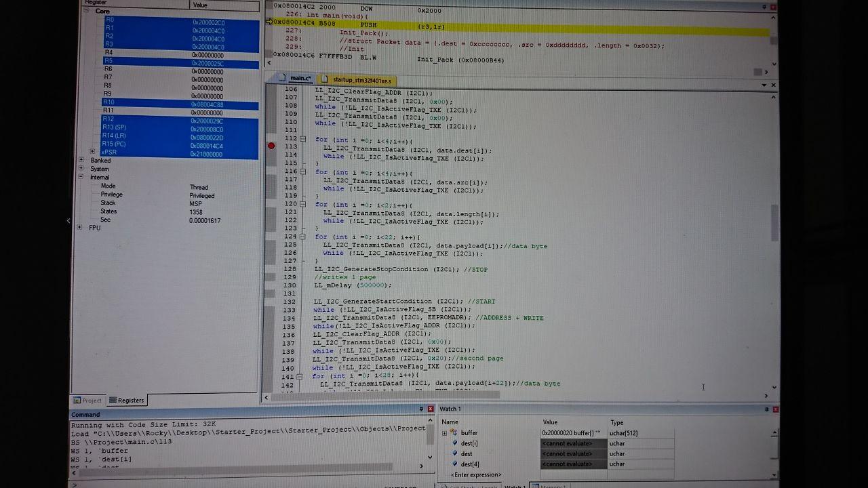Close the Watch 1 panel with red X
868x488 pixels.
click(776, 409)
